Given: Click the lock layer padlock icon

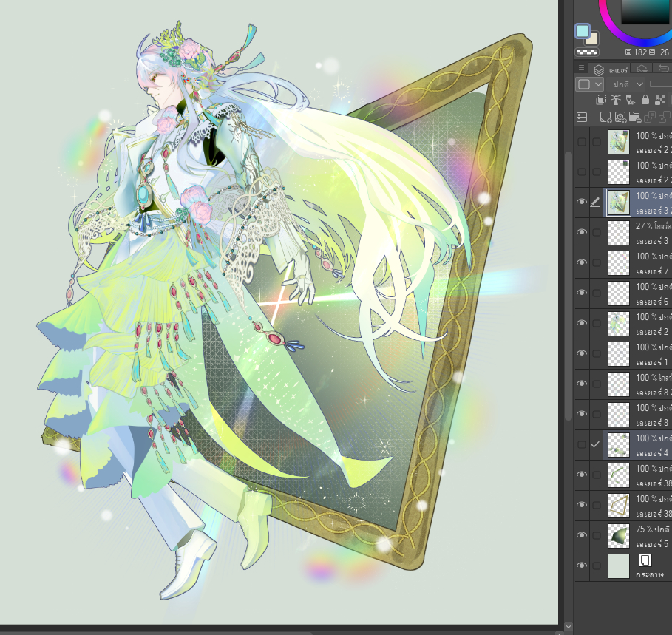Looking at the screenshot, I should click(645, 100).
